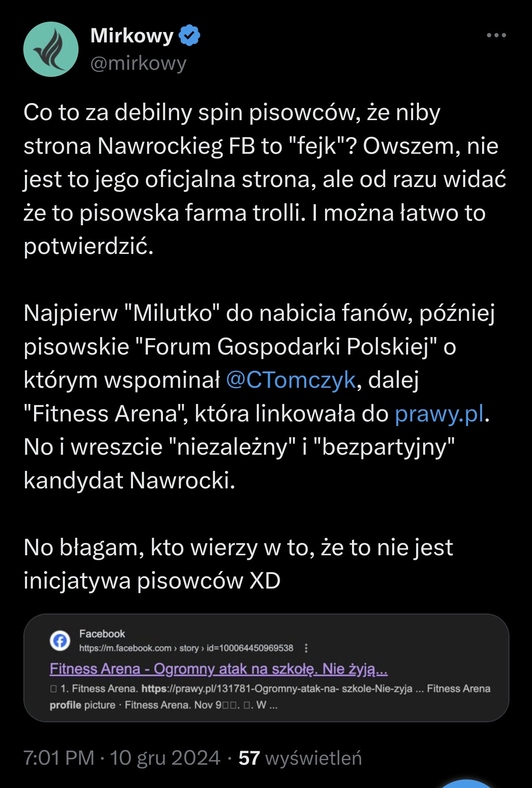Open the 57 wyświetleń view count
The width and height of the screenshot is (532, 788).
300,757
